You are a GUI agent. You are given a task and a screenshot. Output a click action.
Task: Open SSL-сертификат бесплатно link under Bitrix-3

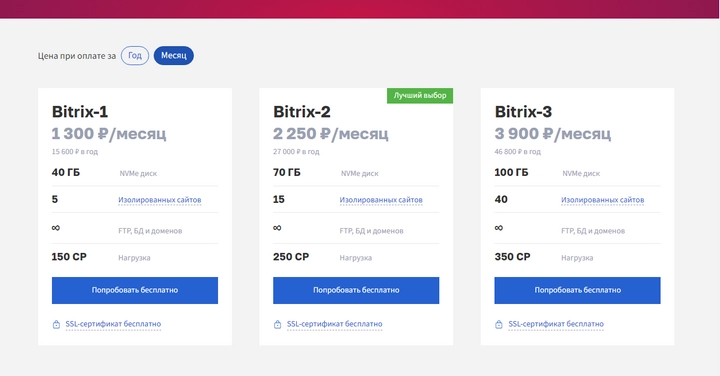pyautogui.click(x=556, y=324)
